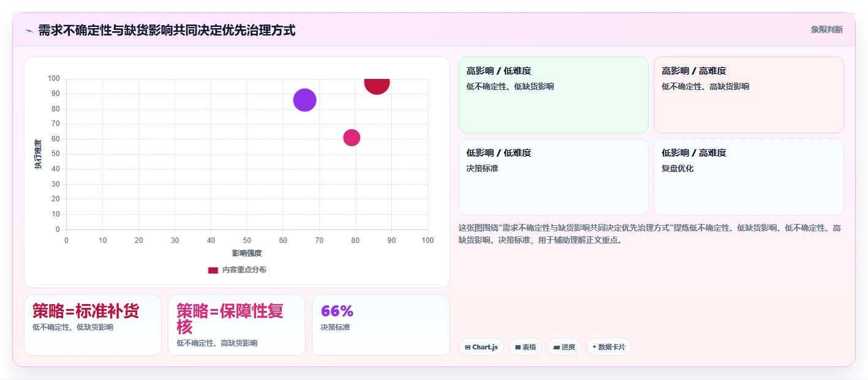Click the 数据卡片 tag chip
This screenshot has width=868, height=380.
click(x=608, y=347)
